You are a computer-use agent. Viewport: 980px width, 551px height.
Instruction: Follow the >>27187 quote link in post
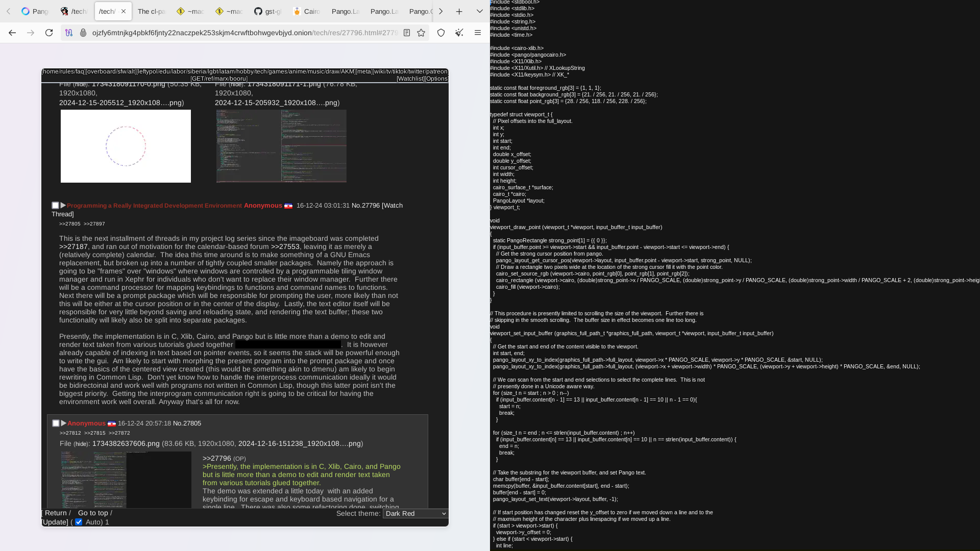[x=73, y=246]
